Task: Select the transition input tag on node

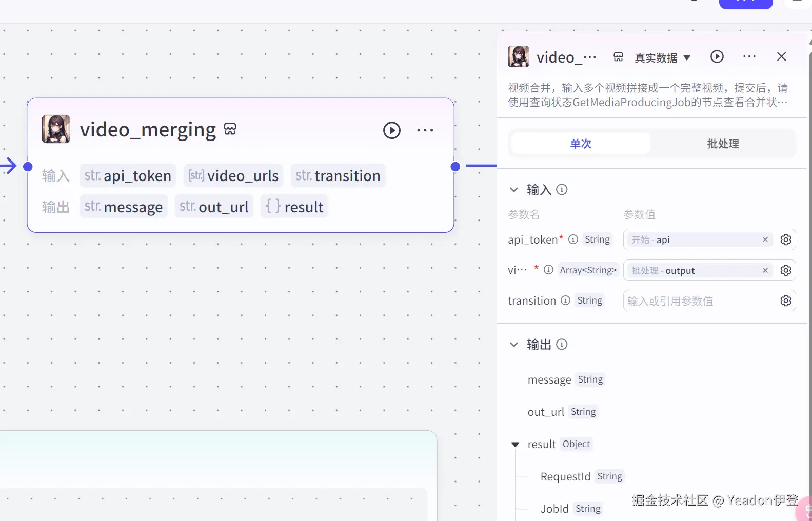Action: [x=338, y=176]
